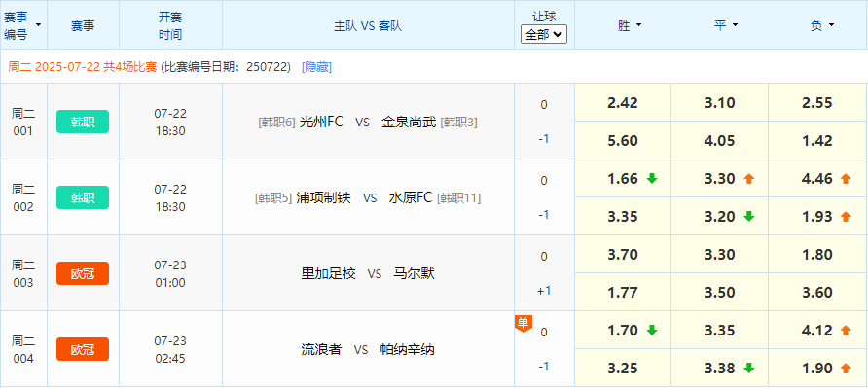Pick handicap draw odds 4.05

[720, 141]
